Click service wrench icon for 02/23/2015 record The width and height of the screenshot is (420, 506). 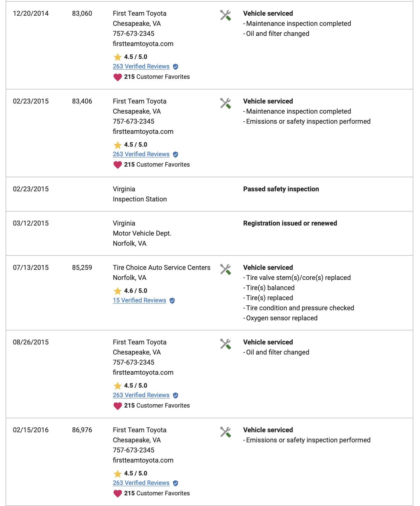pyautogui.click(x=225, y=103)
